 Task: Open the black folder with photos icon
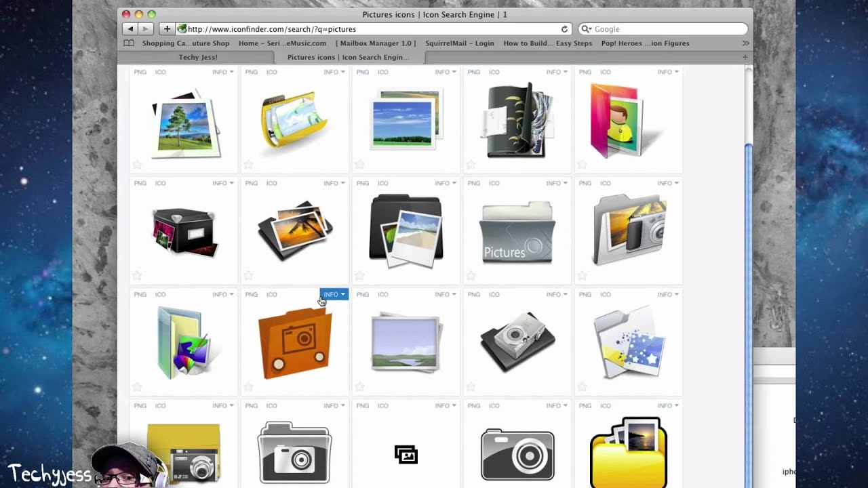pos(406,230)
